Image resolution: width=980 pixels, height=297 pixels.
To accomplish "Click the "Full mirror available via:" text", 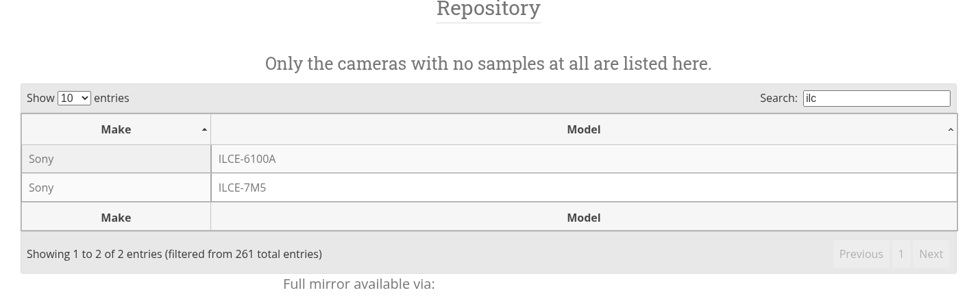I will click(x=358, y=284).
